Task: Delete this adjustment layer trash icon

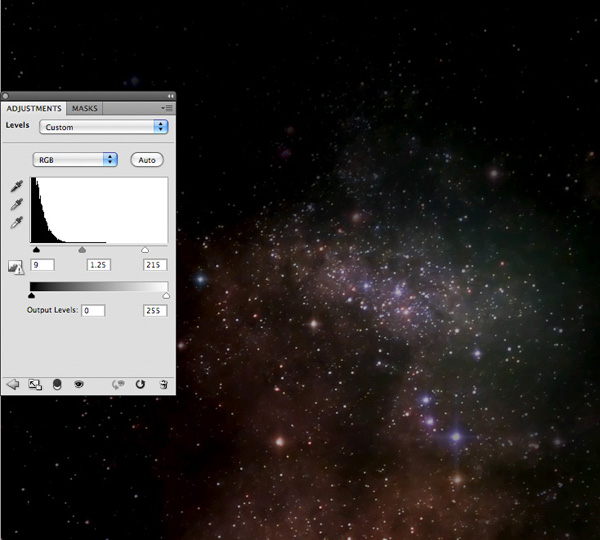Action: coord(163,385)
